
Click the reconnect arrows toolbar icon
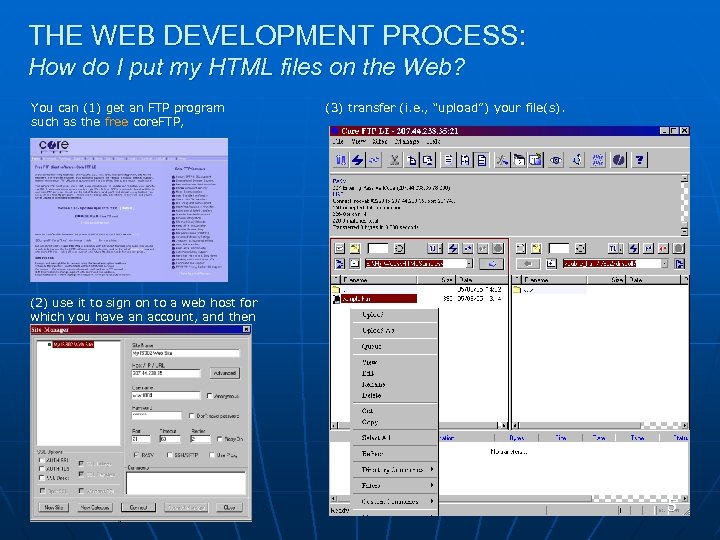[374, 160]
